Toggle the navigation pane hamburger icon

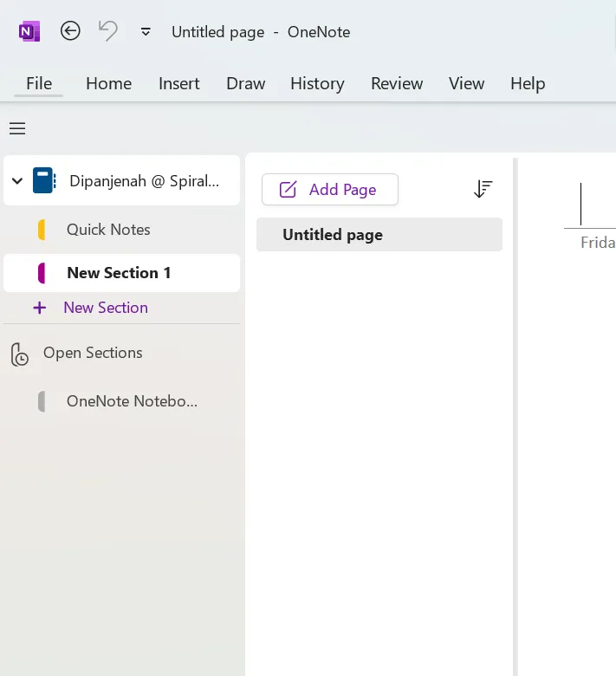pos(17,128)
